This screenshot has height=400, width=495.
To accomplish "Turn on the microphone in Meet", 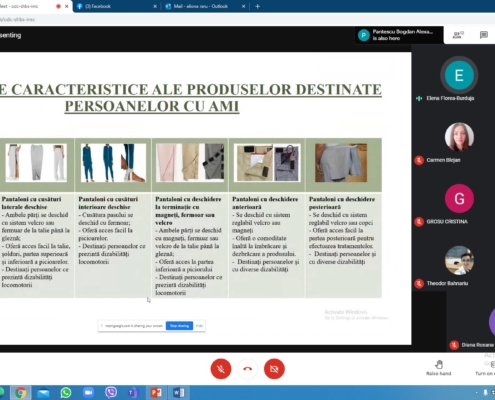I will (x=221, y=369).
